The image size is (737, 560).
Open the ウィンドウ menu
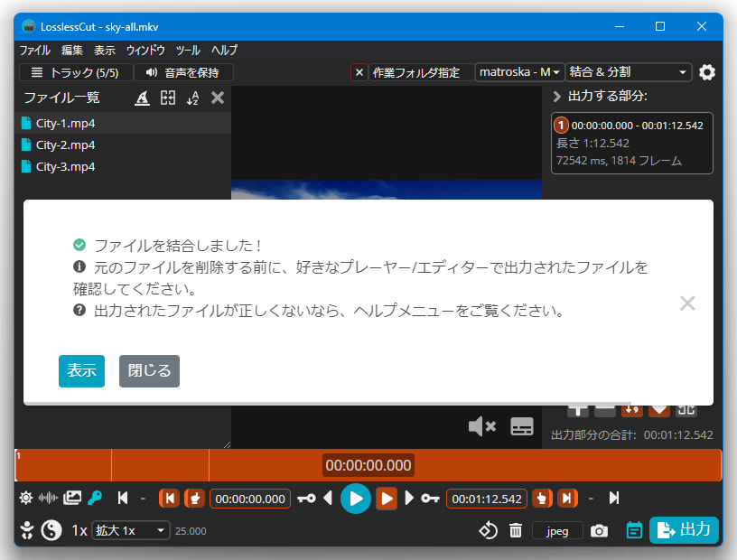pos(145,50)
